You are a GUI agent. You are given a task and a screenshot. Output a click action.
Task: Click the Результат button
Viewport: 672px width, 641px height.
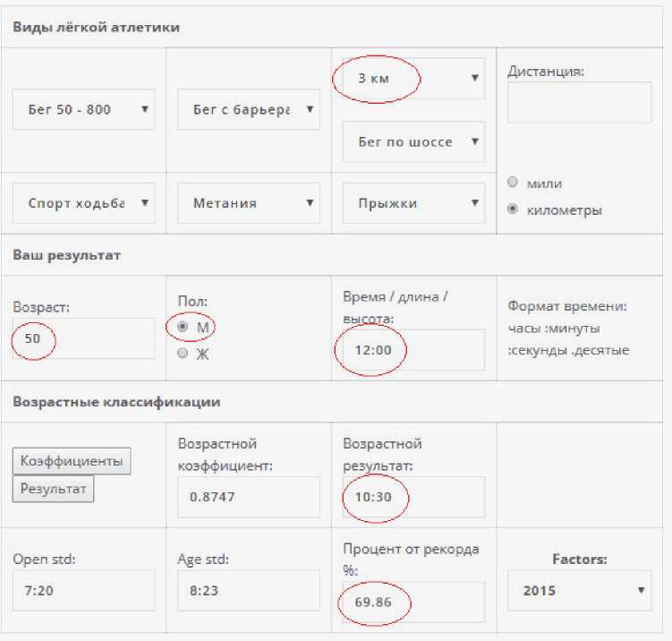[53, 489]
